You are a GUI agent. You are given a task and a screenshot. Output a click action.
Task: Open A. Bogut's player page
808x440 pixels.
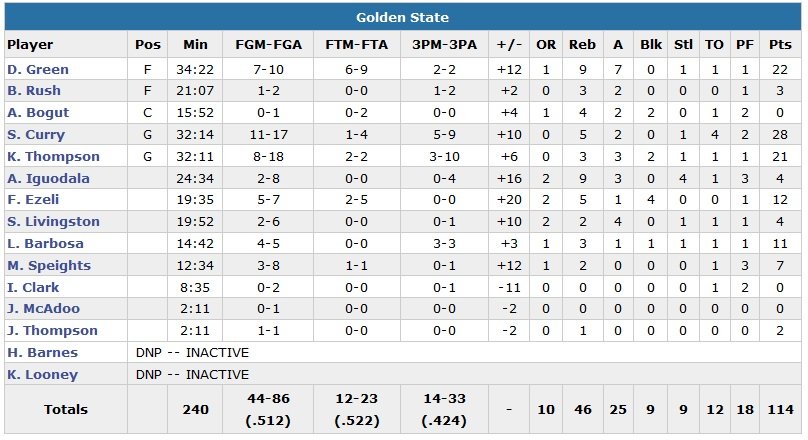[x=36, y=113]
